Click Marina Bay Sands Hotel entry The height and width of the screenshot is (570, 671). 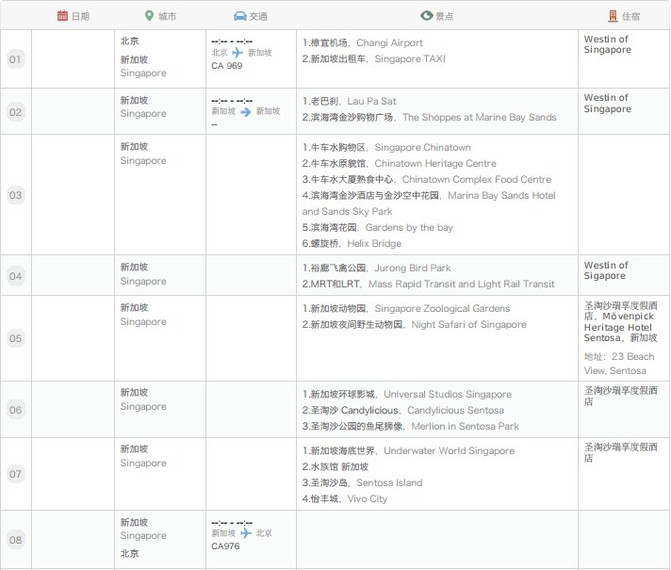[429, 203]
